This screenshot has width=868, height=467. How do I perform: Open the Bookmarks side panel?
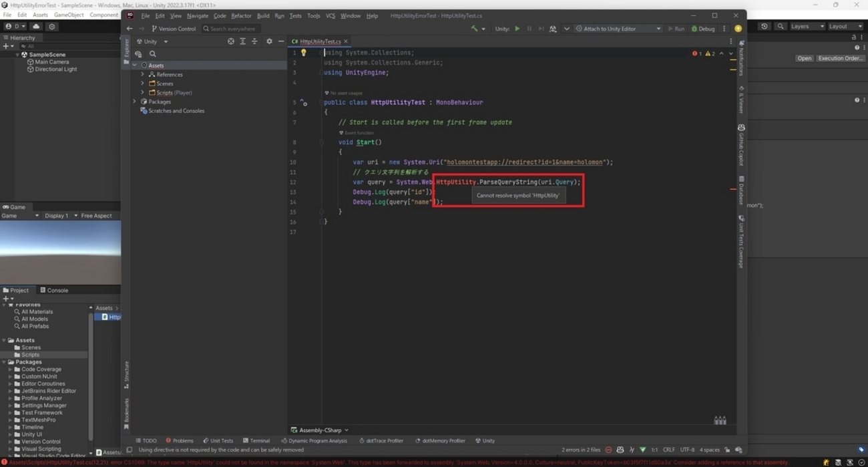(126, 414)
